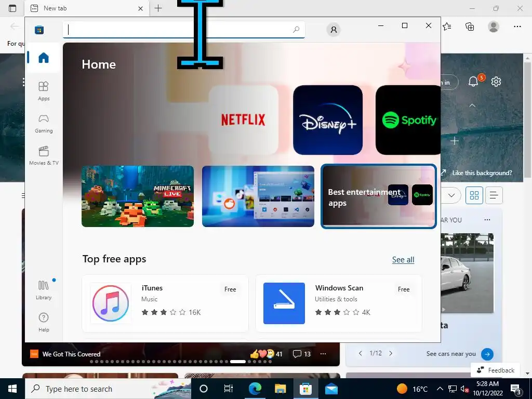This screenshot has width=532, height=399.
Task: Click the search magnifier in Store search box
Action: click(x=296, y=30)
